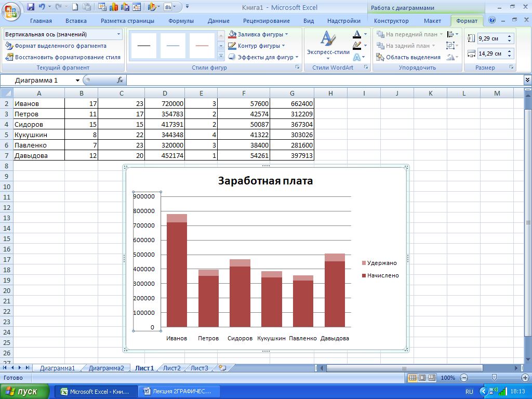Screen dimensions: 532x399
Task: Click the insert new sheet tab icon
Action: coord(222,368)
